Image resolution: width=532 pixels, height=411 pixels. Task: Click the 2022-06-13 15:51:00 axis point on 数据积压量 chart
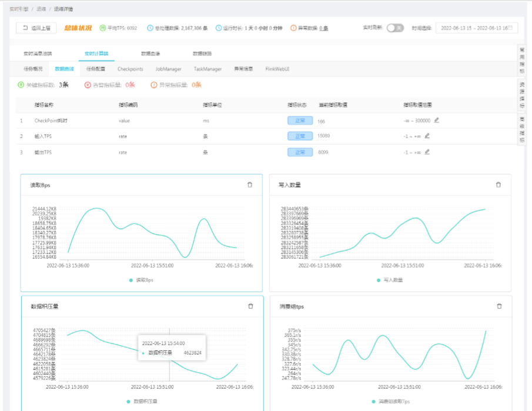[152, 387]
